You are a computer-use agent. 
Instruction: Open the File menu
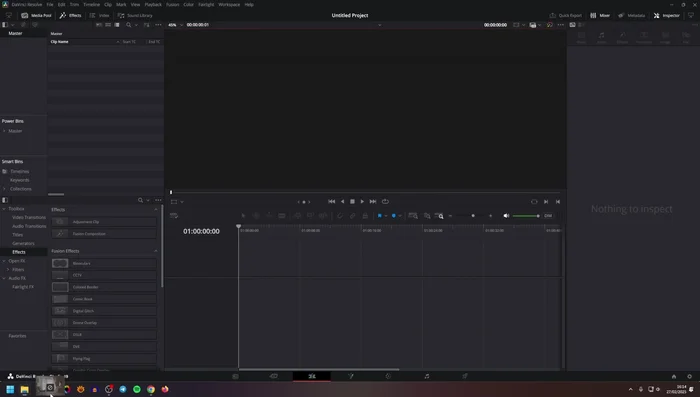tap(50, 4)
